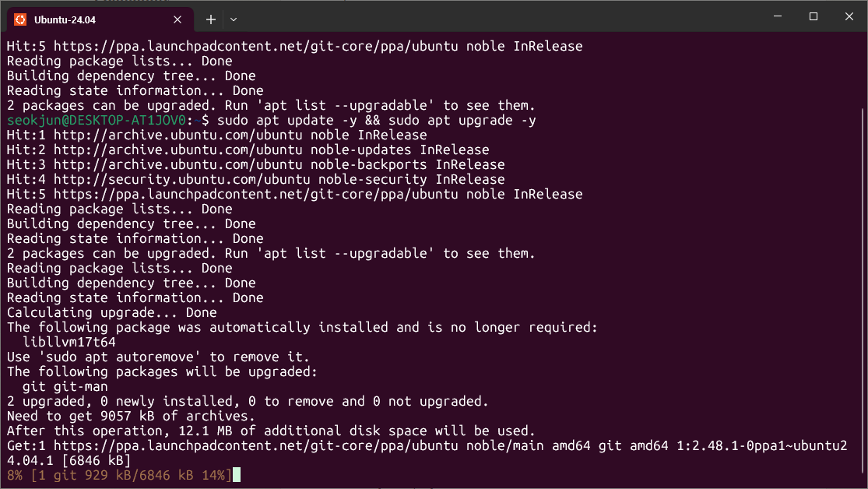Click the 8% download progress line

[117, 475]
